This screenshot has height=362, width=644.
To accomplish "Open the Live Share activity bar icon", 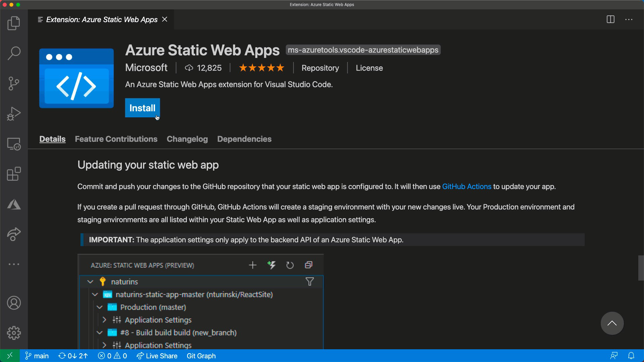I will coord(14,234).
